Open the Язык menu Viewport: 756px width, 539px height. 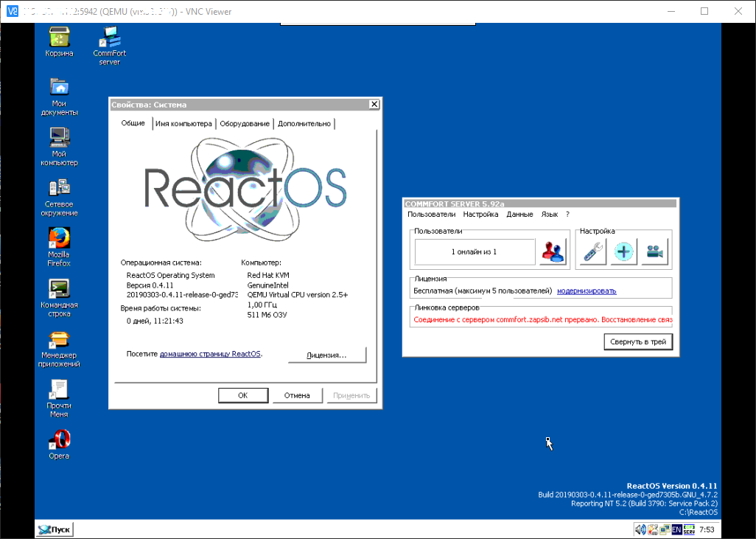[x=549, y=215]
